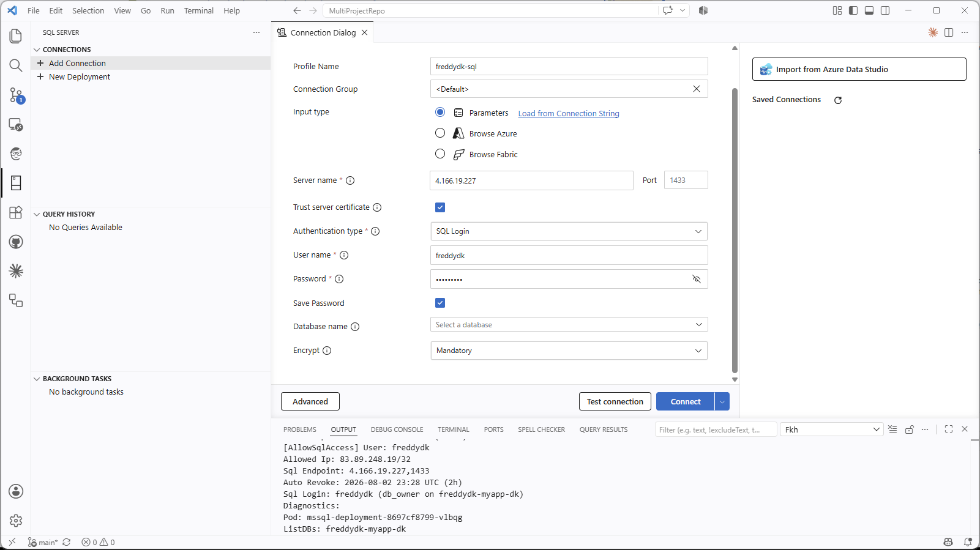Collapse the BACKGROUND TASKS section
The height and width of the screenshot is (550, 980).
click(x=77, y=379)
